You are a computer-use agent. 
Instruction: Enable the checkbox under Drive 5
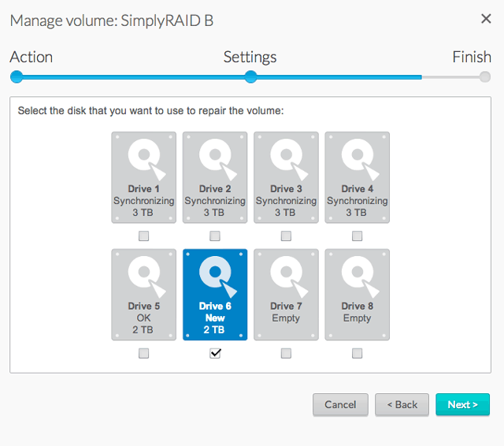click(143, 354)
